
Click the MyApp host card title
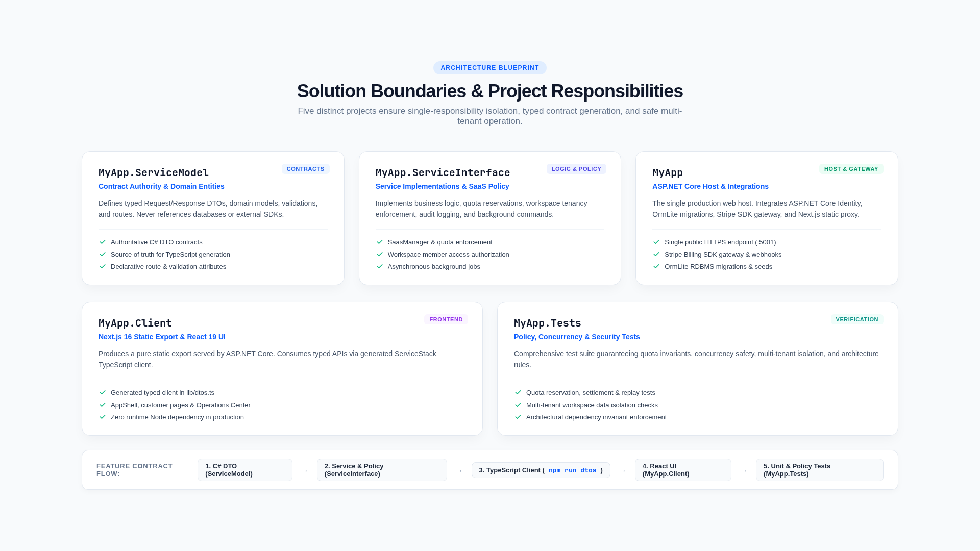[x=668, y=172]
